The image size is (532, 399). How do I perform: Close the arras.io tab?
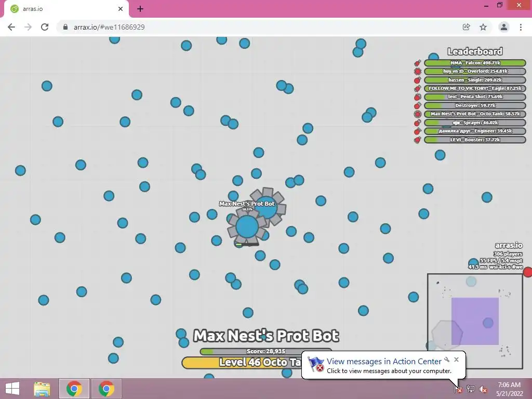point(121,9)
